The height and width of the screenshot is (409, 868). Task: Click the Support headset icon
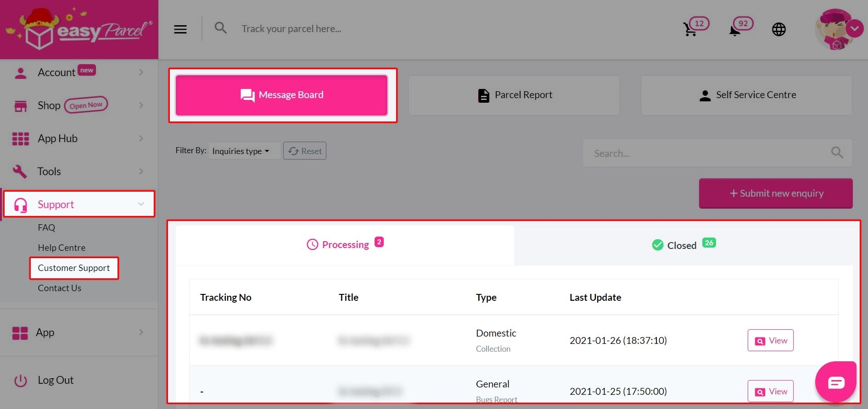[20, 204]
